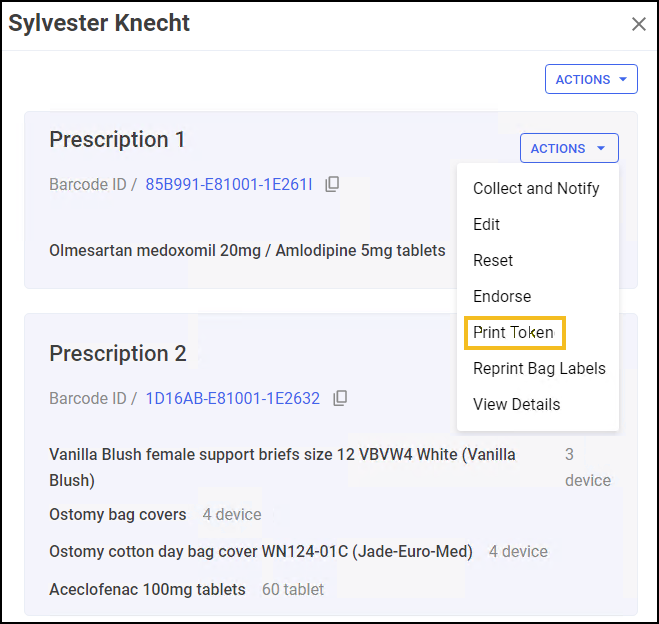Close the Sylvester Knecht dialog
This screenshot has height=624, width=659.
click(638, 24)
